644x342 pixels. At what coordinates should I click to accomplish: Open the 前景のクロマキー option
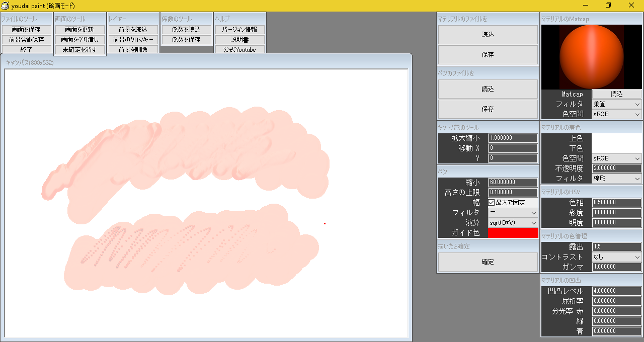click(133, 40)
